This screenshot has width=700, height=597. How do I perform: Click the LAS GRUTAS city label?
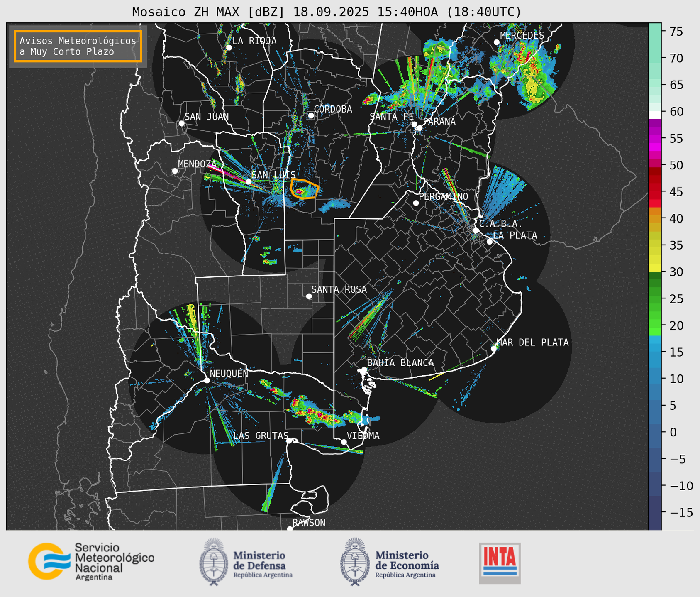click(261, 436)
